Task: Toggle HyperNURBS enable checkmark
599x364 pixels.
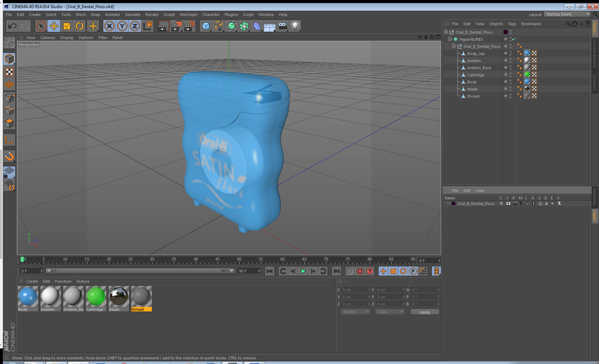Action: [514, 39]
